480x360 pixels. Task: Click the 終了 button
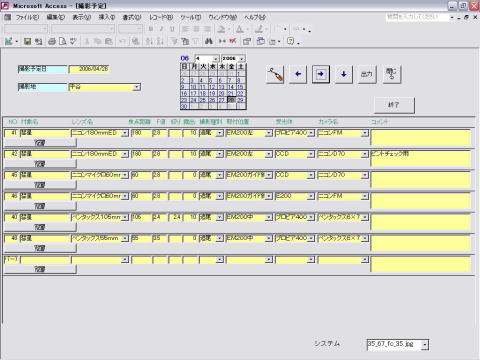pos(394,105)
